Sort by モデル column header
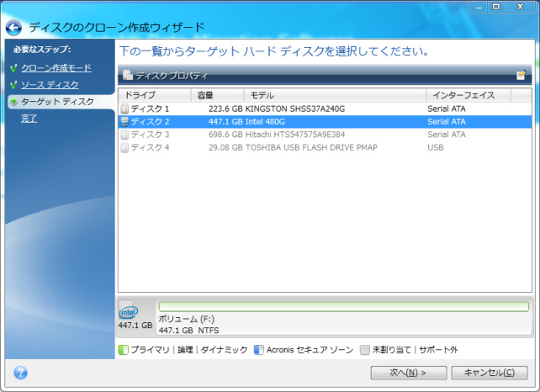 coord(335,95)
